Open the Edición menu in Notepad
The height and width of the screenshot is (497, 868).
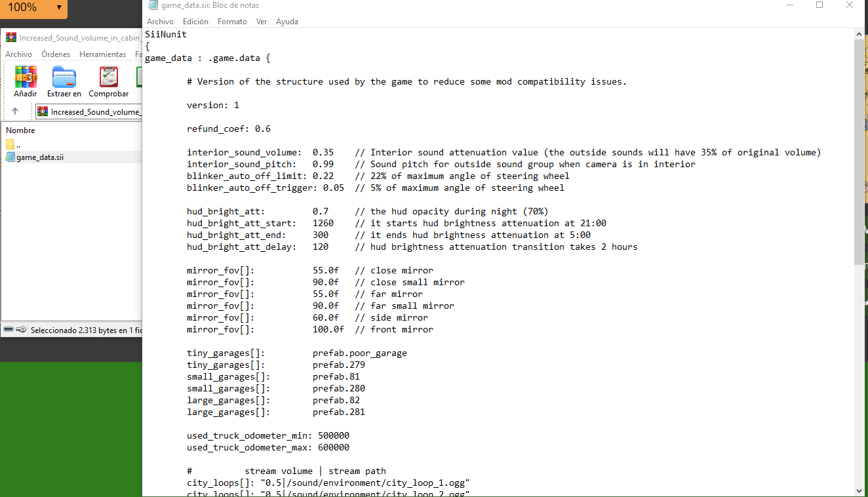pyautogui.click(x=195, y=22)
